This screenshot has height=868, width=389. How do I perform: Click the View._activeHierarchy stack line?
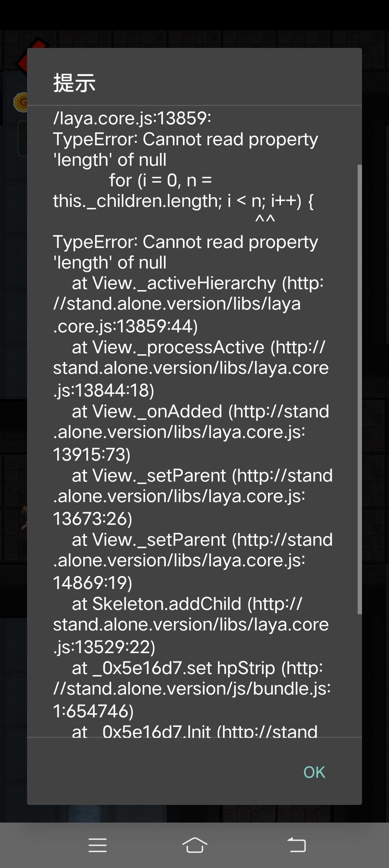[x=187, y=304]
